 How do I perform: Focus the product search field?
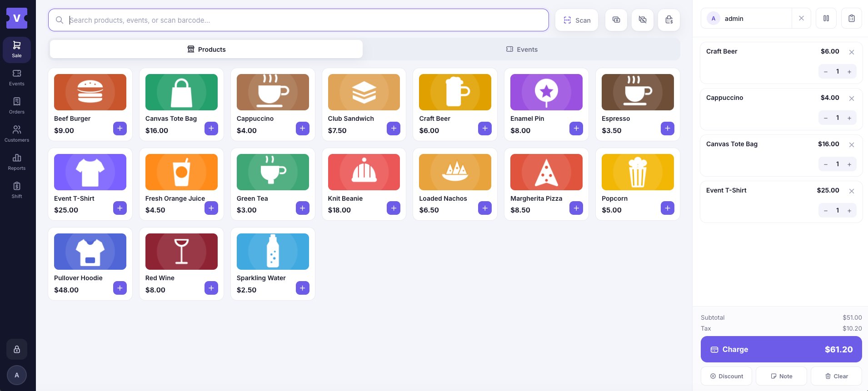click(299, 20)
